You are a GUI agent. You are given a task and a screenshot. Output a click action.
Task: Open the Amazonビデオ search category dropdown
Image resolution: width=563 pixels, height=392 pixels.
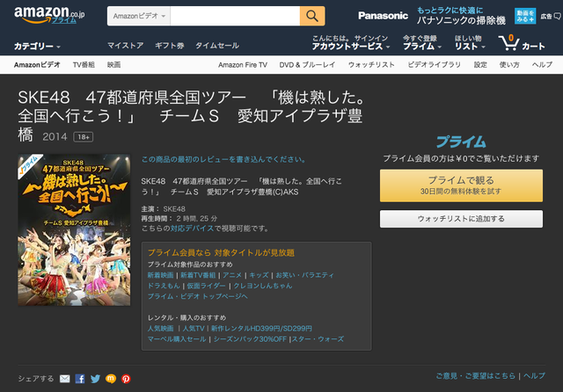click(139, 16)
